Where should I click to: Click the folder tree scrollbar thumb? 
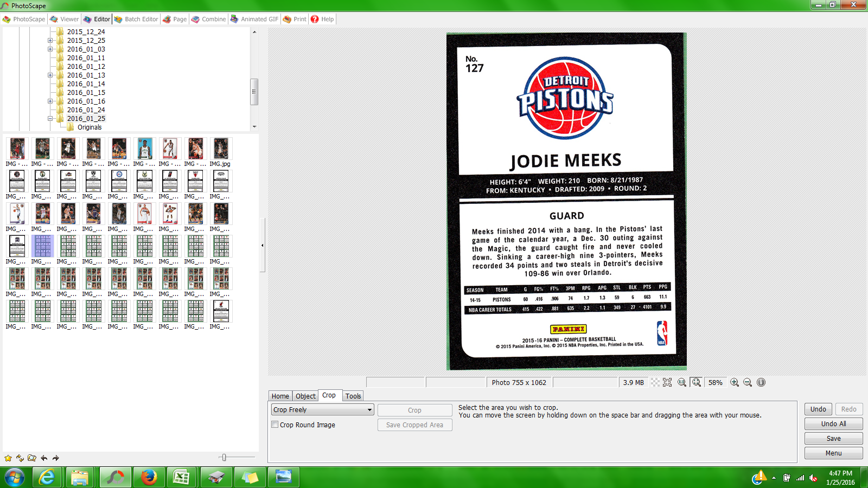[x=254, y=92]
